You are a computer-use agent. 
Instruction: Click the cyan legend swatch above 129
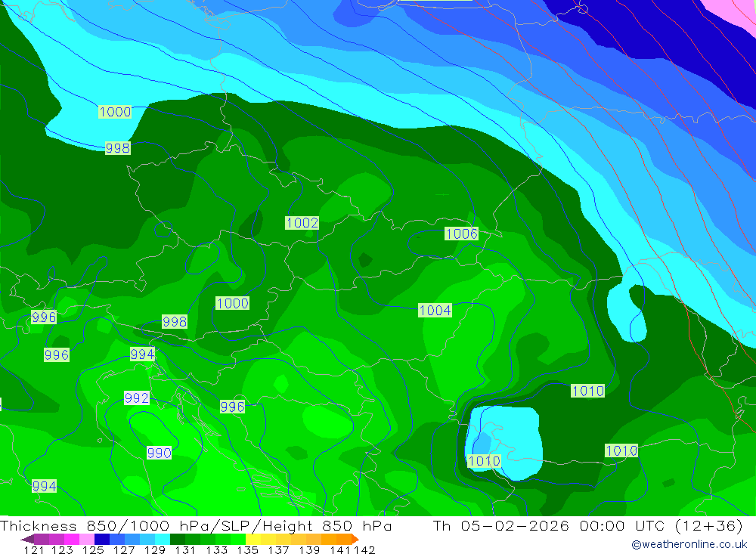click(163, 539)
